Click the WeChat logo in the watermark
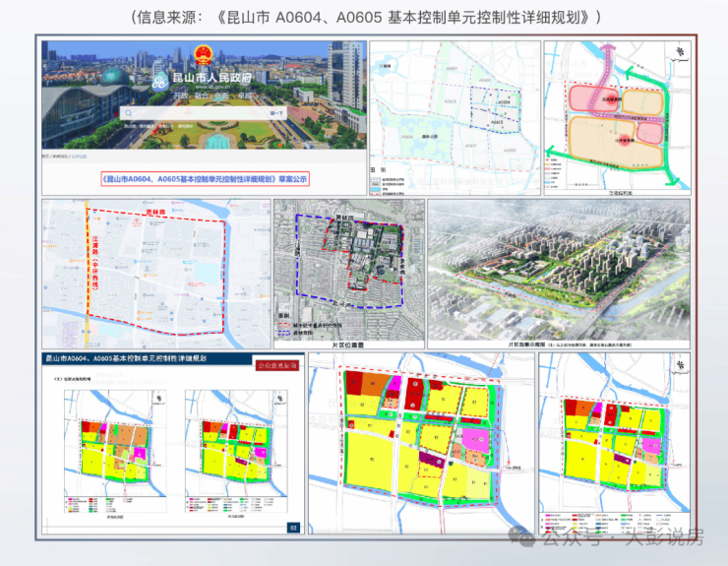Screen dimensions: 728x566 (x=519, y=536)
